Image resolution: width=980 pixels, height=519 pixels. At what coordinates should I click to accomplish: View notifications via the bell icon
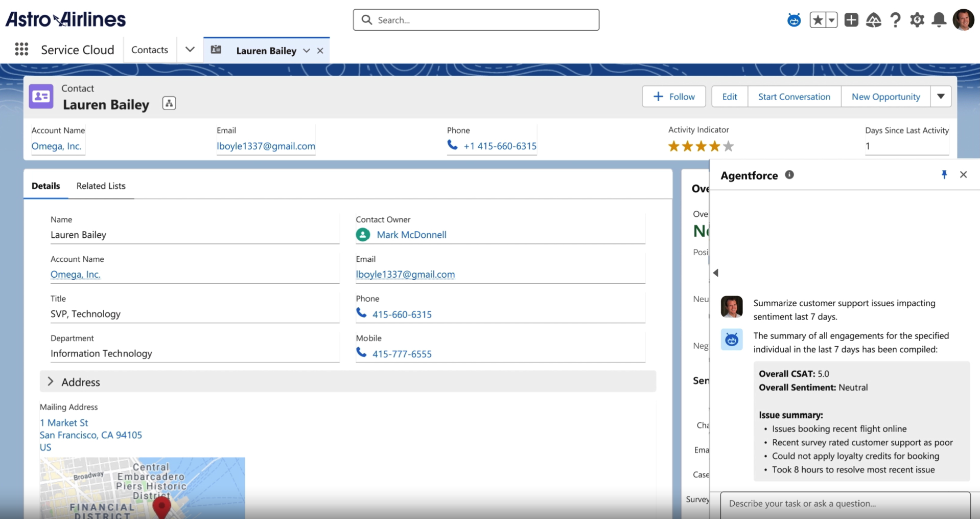(x=939, y=20)
